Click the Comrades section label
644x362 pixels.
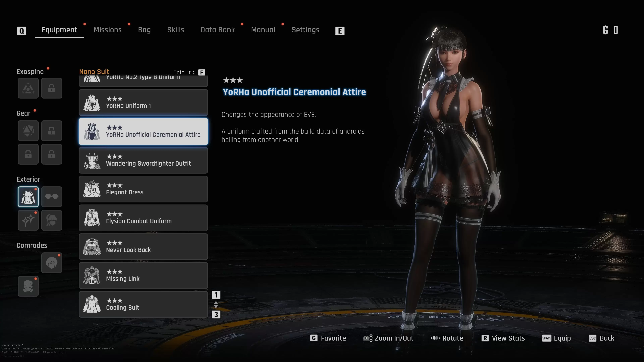32,245
